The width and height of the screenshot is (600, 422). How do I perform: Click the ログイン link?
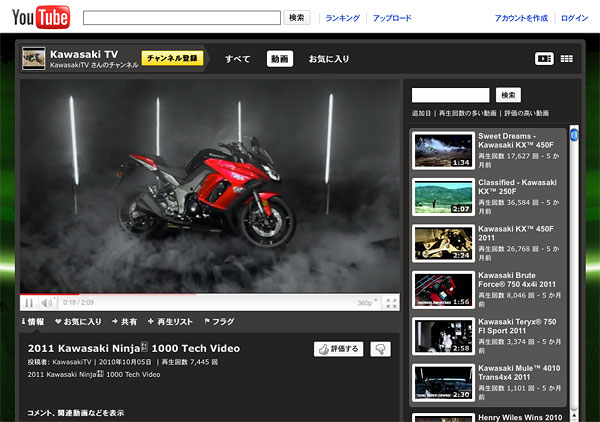[x=574, y=18]
